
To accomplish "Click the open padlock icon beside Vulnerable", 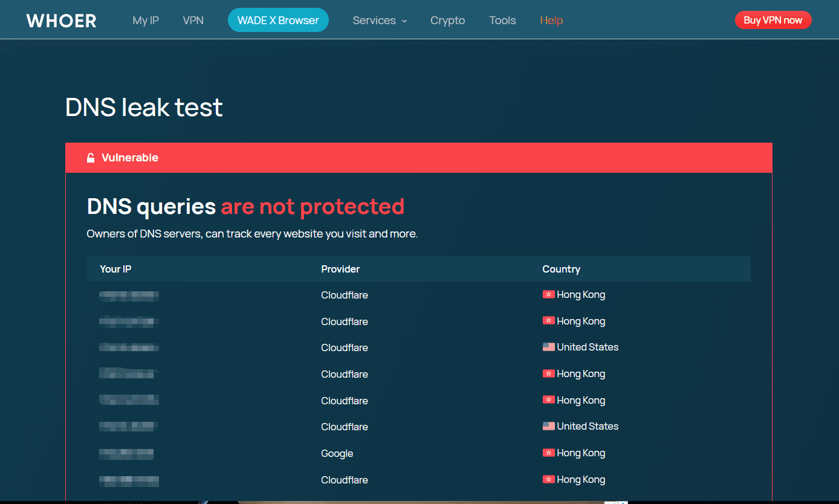I will pyautogui.click(x=91, y=158).
